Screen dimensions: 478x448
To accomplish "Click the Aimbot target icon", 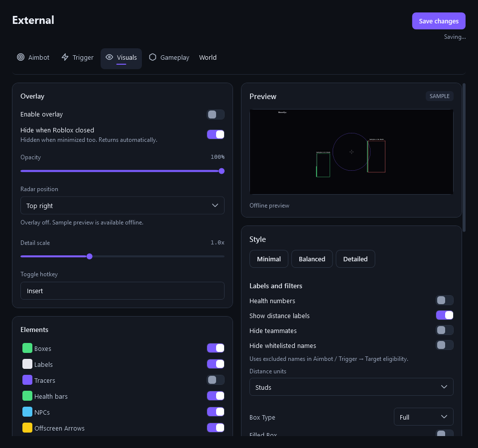I will tap(21, 57).
